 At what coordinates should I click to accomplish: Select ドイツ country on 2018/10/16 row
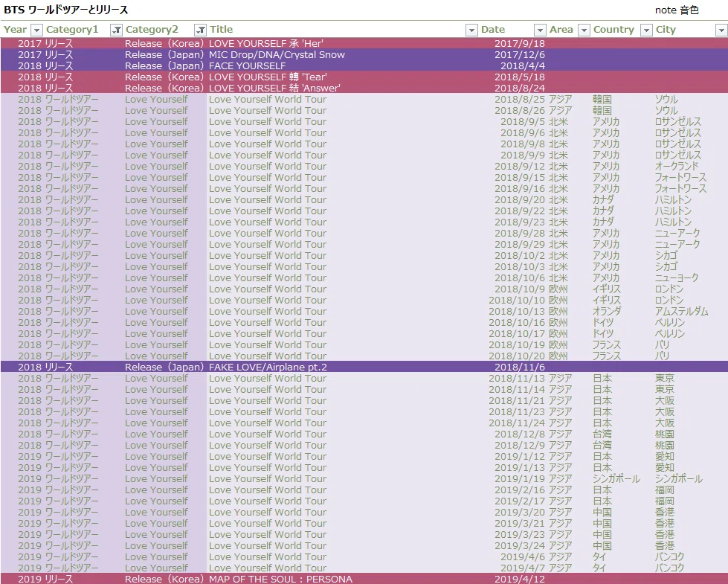(x=603, y=322)
